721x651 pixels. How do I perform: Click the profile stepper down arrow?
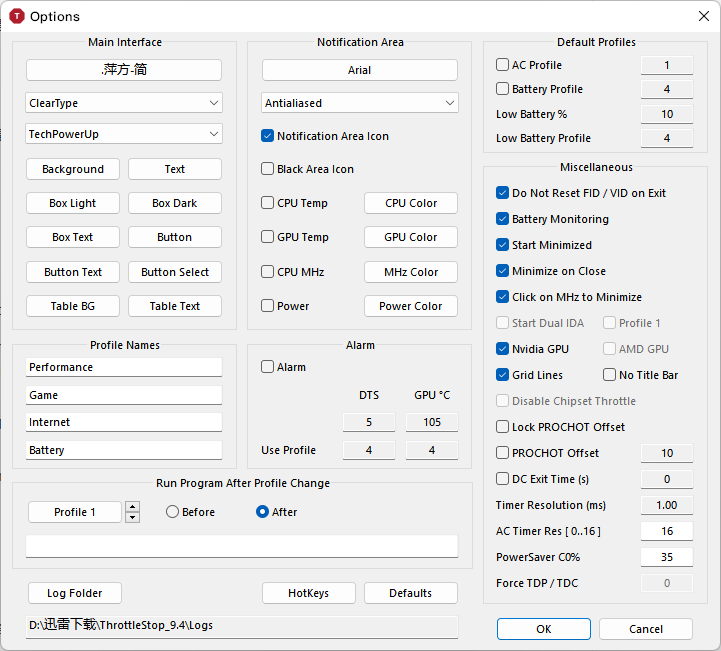(x=132, y=517)
